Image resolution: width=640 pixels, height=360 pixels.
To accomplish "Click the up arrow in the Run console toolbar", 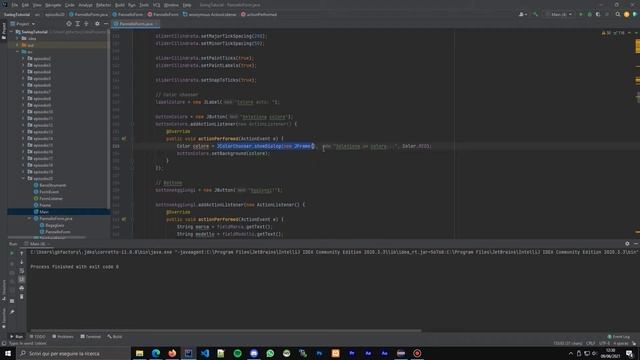I will tap(22, 253).
